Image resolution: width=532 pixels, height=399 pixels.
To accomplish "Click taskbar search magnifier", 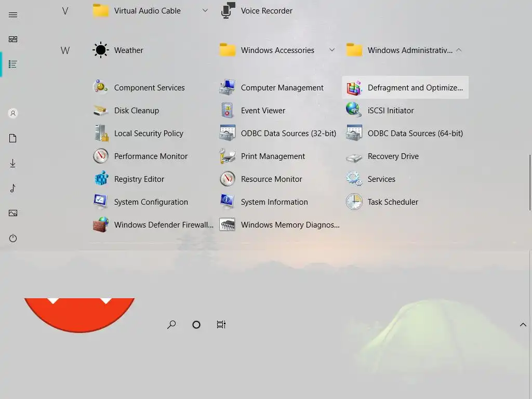I will click(171, 325).
